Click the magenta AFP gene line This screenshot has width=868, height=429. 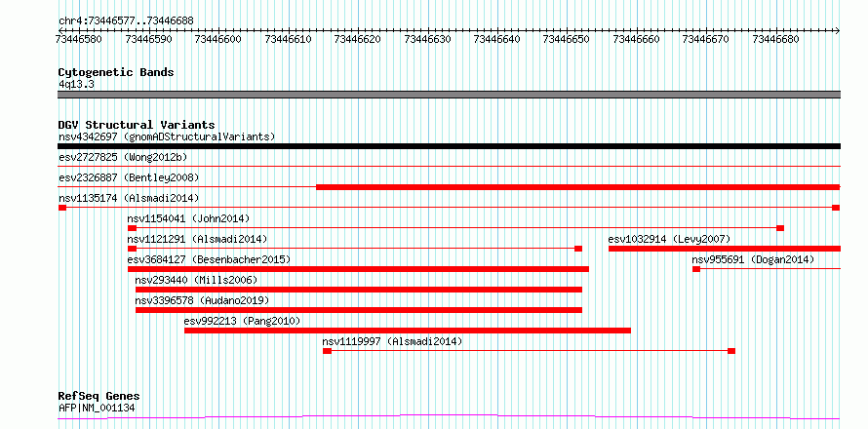tap(449, 416)
